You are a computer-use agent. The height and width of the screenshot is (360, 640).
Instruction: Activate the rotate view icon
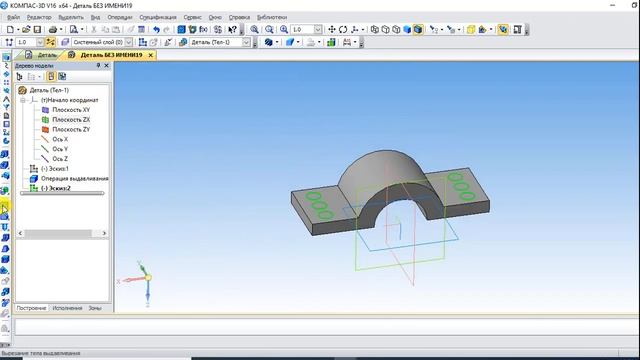point(343,29)
